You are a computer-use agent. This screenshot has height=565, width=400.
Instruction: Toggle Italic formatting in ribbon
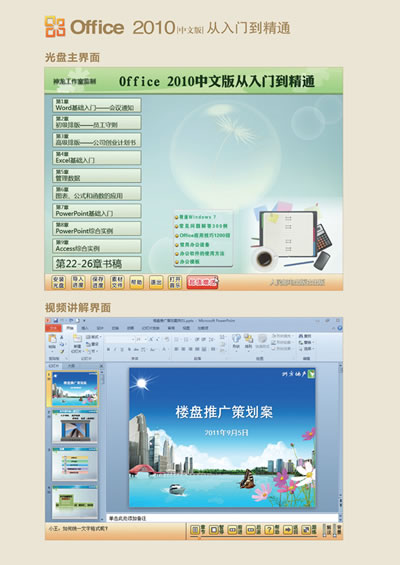point(115,349)
